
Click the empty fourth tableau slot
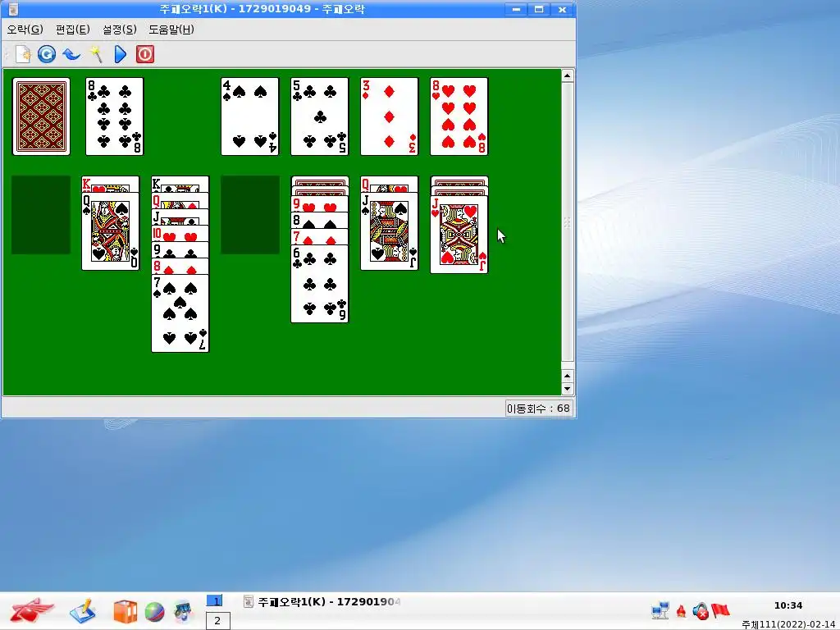(x=250, y=215)
